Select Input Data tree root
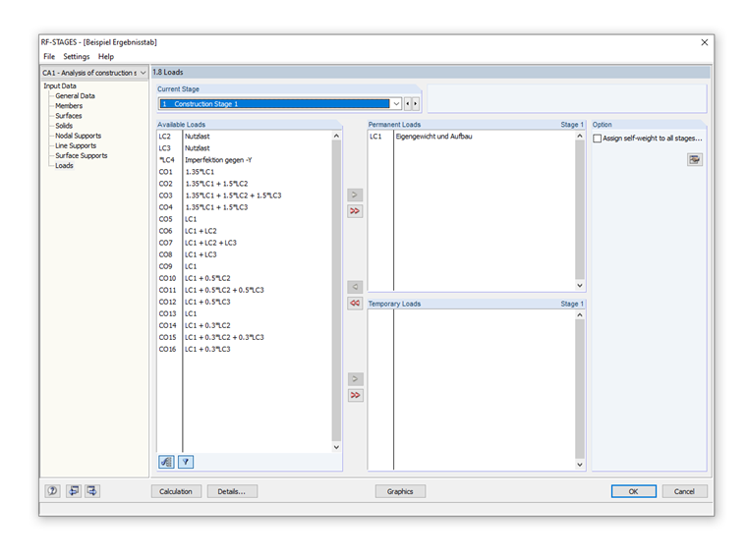The height and width of the screenshot is (560, 747). 60,85
